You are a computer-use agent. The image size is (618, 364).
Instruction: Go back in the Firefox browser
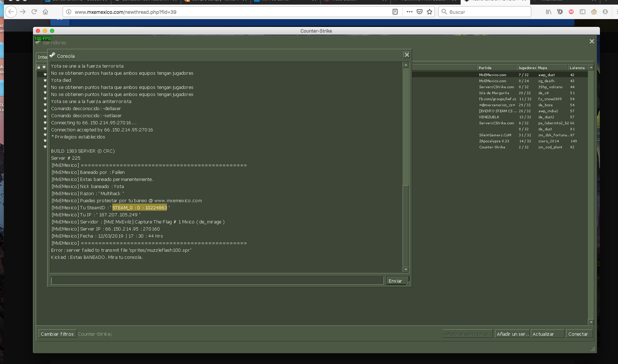coord(11,12)
